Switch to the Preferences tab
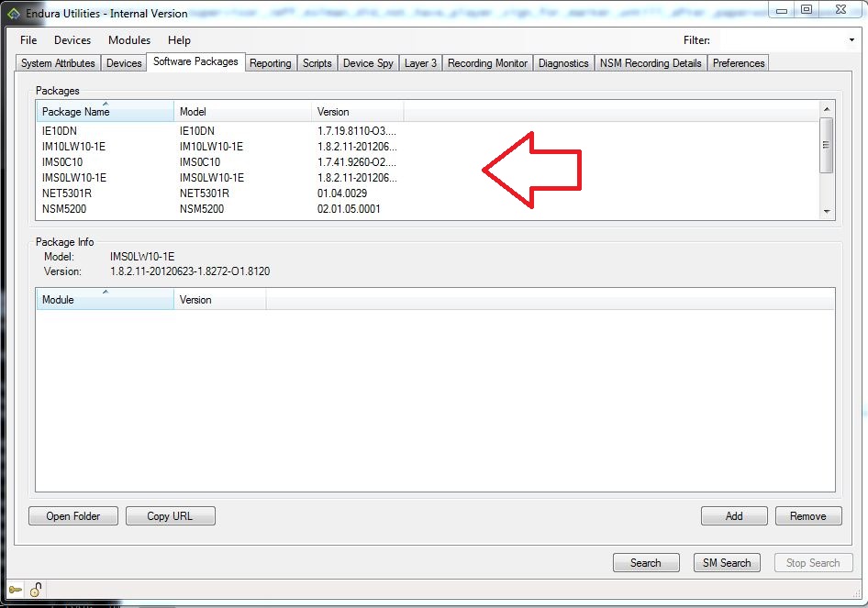The image size is (868, 608). pyautogui.click(x=740, y=62)
